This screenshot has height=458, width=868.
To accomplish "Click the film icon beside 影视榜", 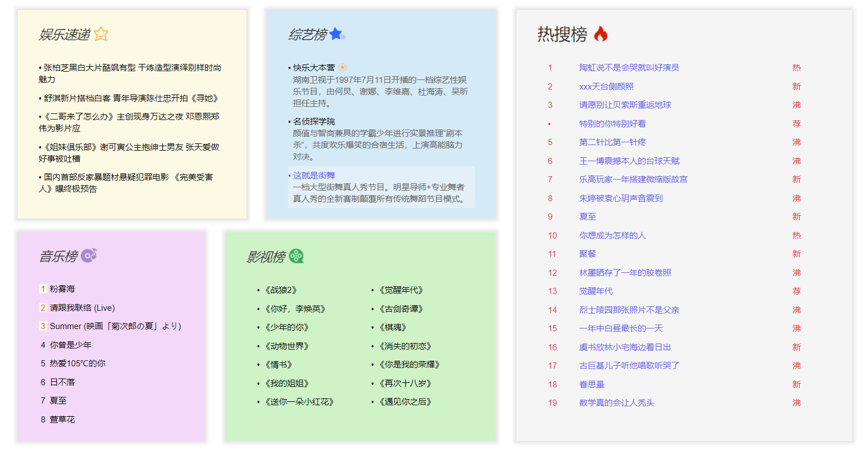I will pos(297,256).
